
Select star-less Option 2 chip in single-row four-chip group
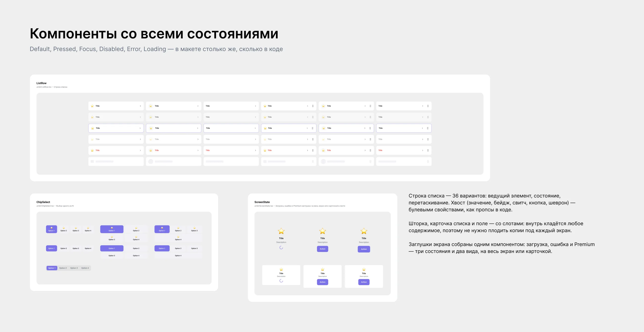tap(64, 249)
